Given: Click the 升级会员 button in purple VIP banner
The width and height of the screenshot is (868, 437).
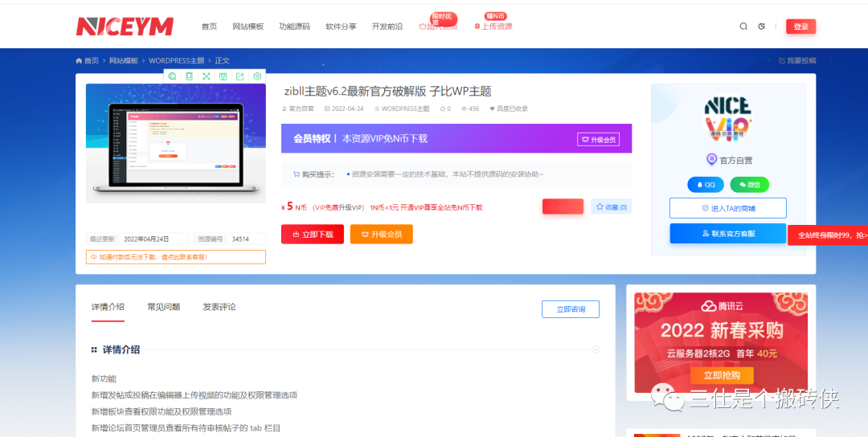Looking at the screenshot, I should 598,140.
